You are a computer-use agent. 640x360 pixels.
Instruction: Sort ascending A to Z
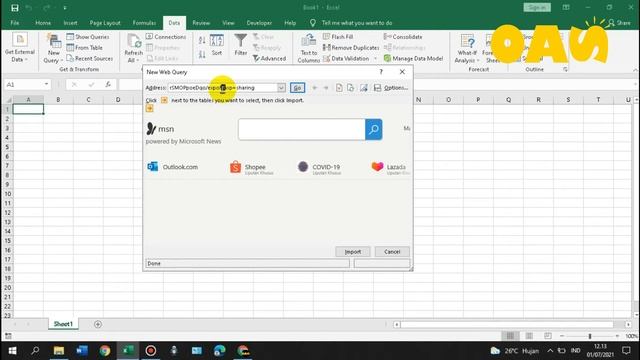pyautogui.click(x=202, y=40)
